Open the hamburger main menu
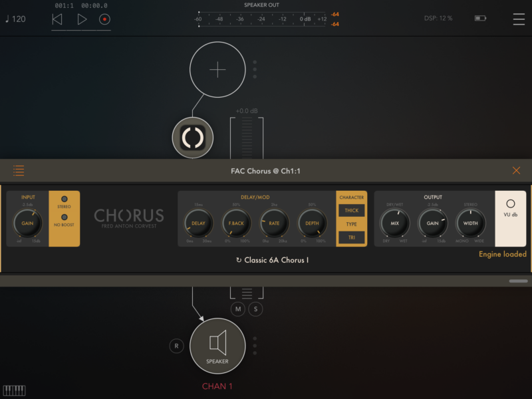The image size is (532, 399). coord(519,19)
